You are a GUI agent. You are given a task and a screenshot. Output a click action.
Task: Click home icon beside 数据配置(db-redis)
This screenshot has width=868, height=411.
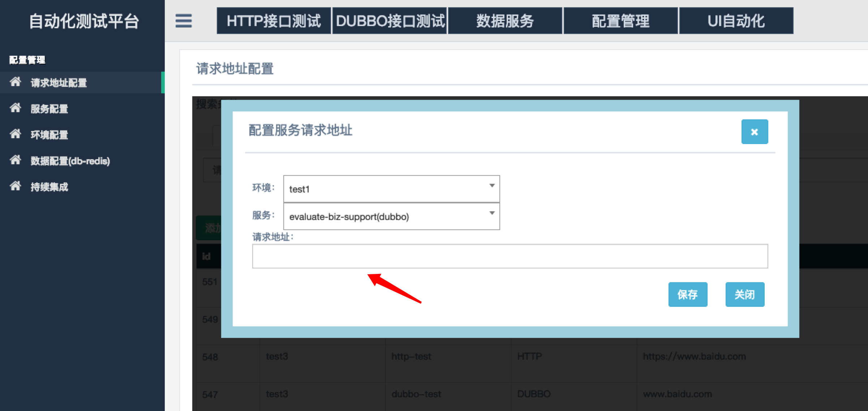point(15,160)
